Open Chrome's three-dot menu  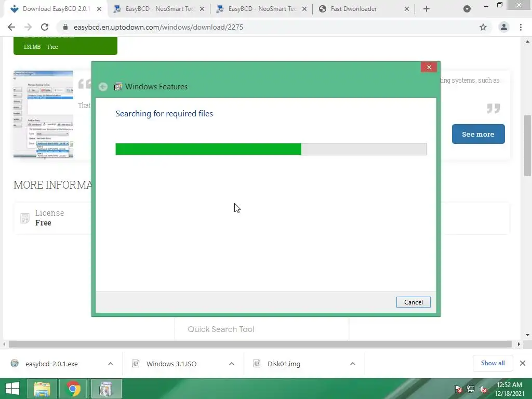[x=521, y=27]
